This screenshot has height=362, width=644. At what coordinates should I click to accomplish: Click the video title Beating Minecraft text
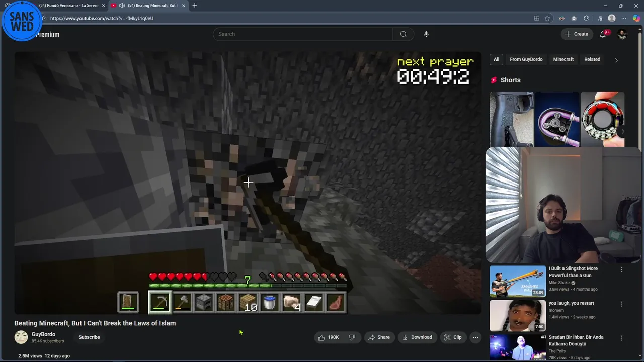95,323
